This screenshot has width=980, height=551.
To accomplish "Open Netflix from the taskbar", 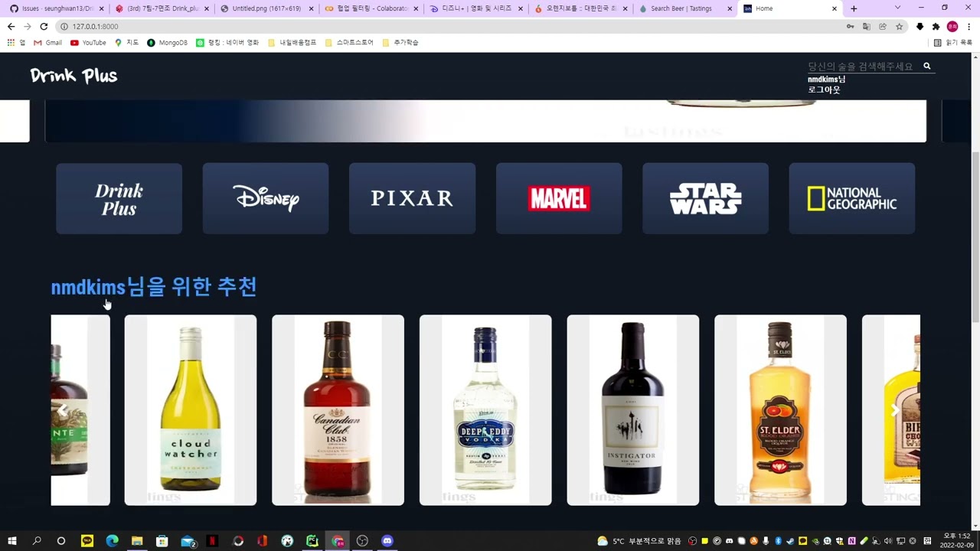I will click(212, 541).
